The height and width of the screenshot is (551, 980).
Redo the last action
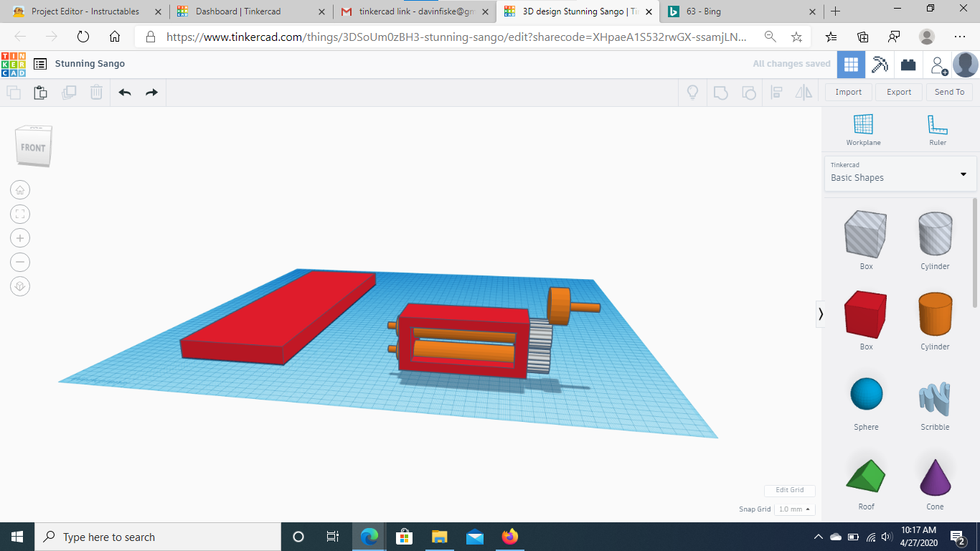[151, 92]
